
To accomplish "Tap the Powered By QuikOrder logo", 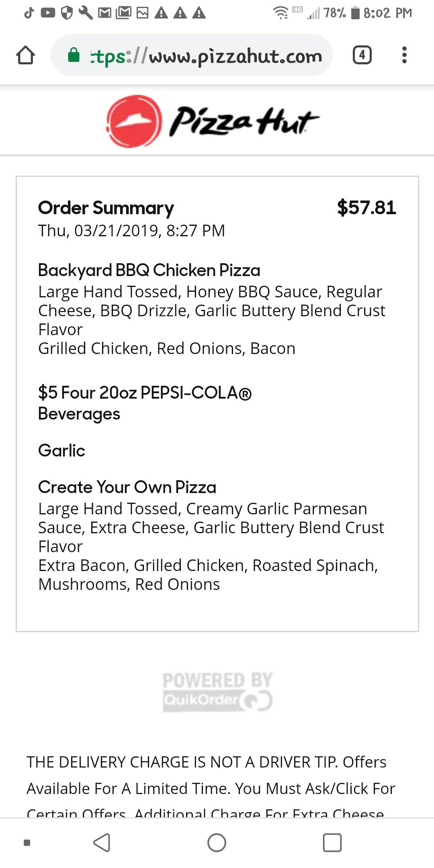I will tap(217, 692).
